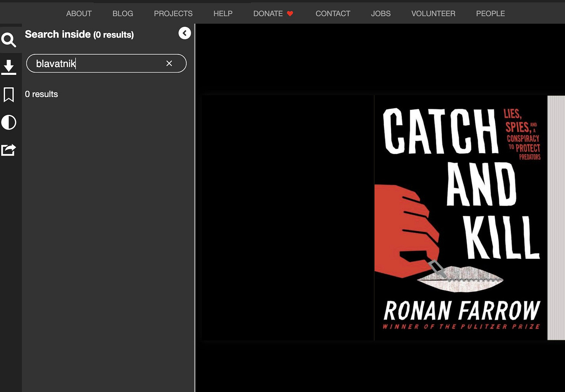
Task: Open the ABOUT menu item
Action: click(x=79, y=14)
